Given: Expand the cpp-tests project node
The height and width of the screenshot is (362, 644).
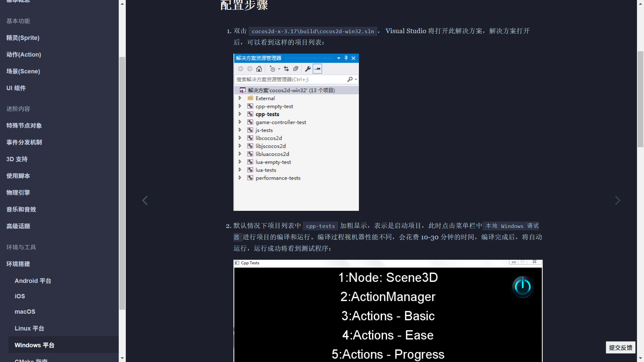Looking at the screenshot, I should tap(240, 114).
